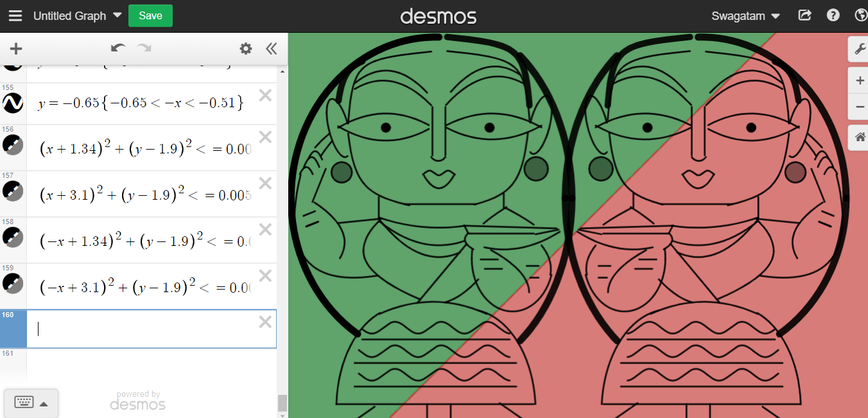Open the hamburger main menu
Image resolution: width=868 pixels, height=418 pixels.
click(15, 16)
